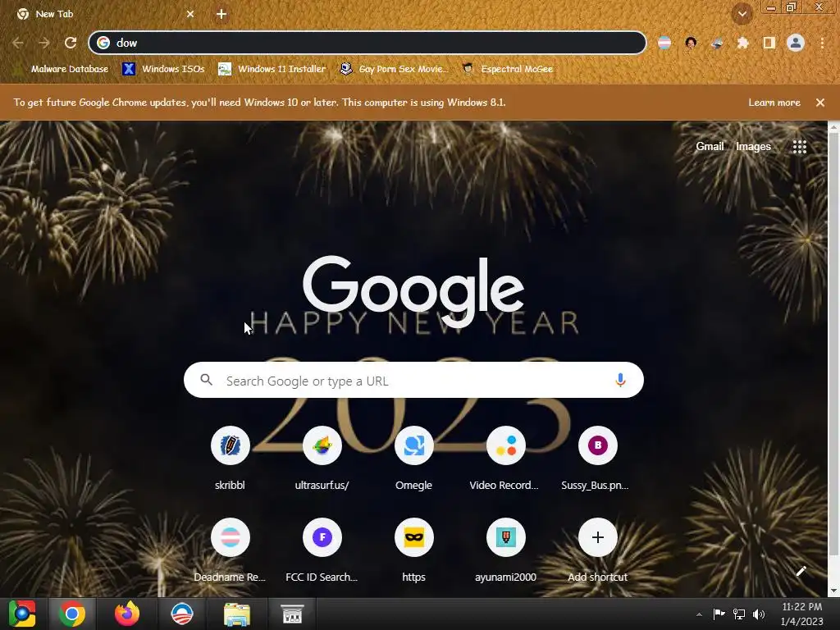Open the Images link
840x630 pixels.
pos(753,146)
